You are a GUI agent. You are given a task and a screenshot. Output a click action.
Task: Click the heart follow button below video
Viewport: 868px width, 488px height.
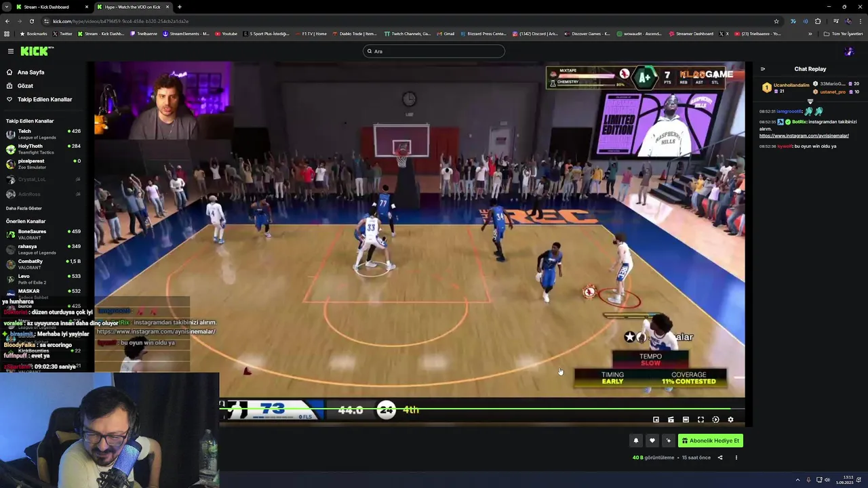pyautogui.click(x=652, y=441)
